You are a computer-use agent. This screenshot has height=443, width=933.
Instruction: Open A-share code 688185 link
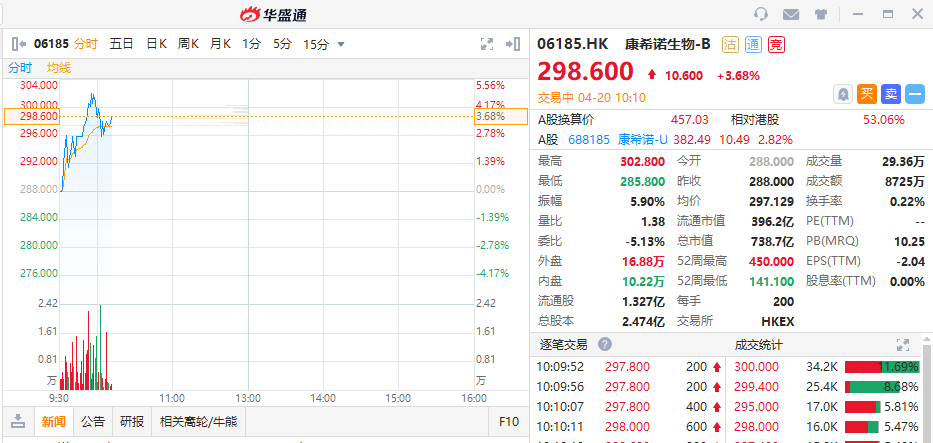(x=589, y=140)
